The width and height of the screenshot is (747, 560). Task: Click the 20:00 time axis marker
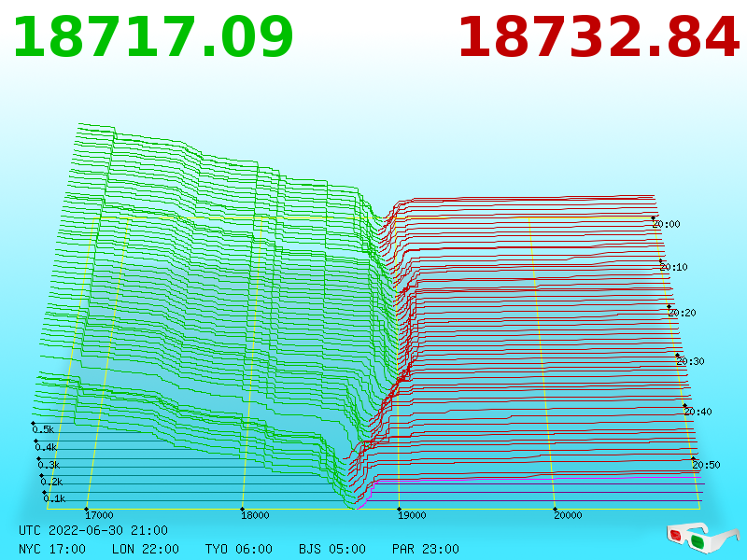(x=666, y=224)
